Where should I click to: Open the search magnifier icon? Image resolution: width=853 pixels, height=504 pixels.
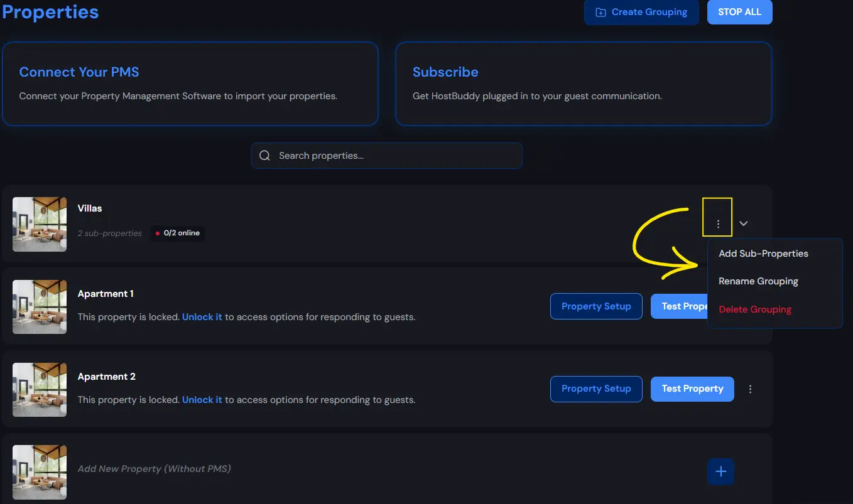tap(264, 155)
